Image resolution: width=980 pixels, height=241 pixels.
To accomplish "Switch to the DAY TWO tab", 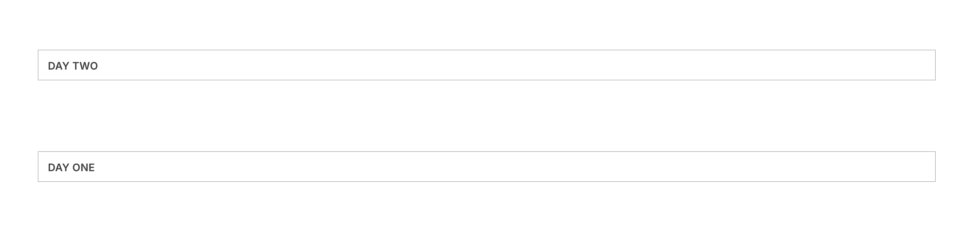I will [x=487, y=65].
